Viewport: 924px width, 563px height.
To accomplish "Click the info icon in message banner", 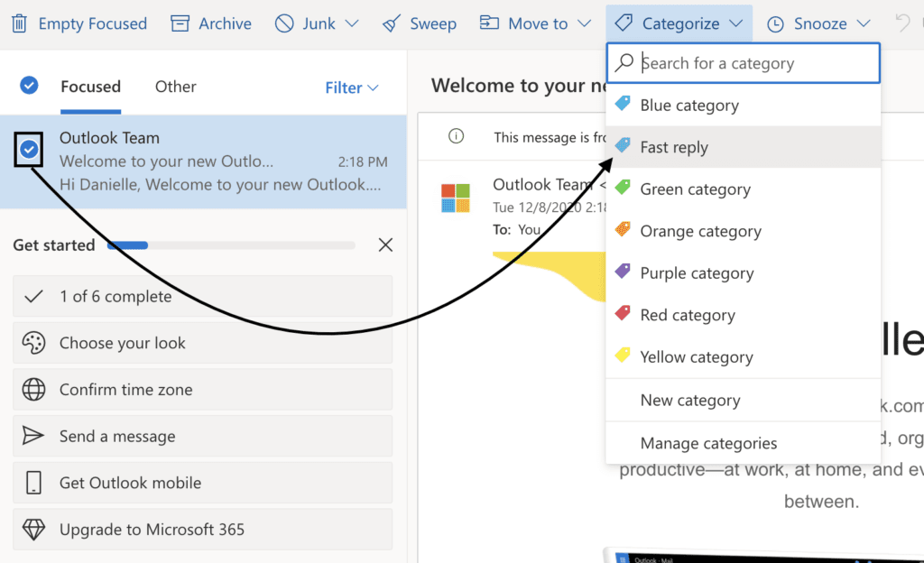I will point(457,137).
